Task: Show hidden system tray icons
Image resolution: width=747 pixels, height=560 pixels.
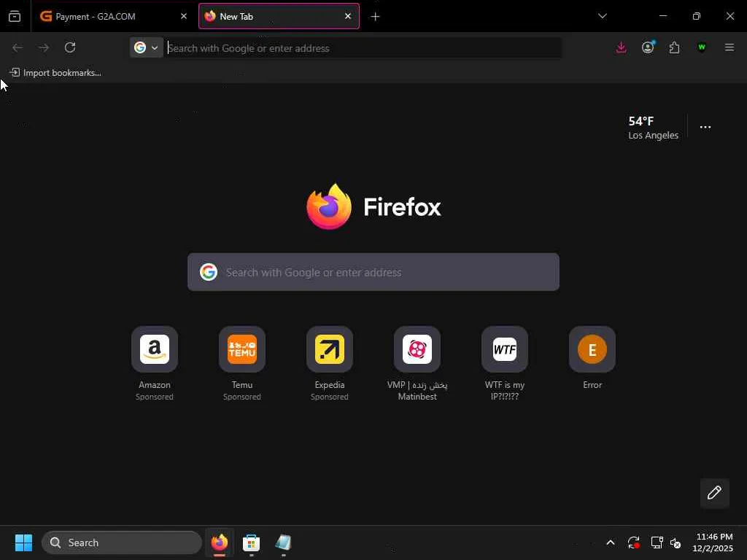Action: (611, 542)
